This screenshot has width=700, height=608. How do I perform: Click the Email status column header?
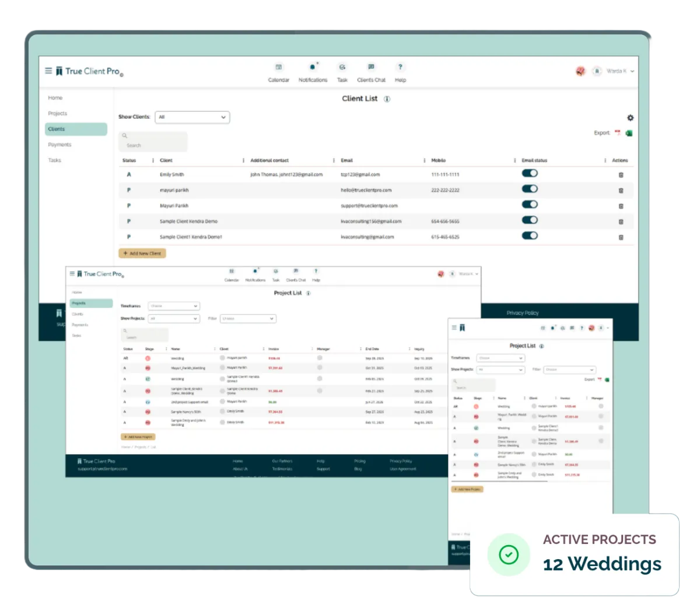[x=534, y=160]
